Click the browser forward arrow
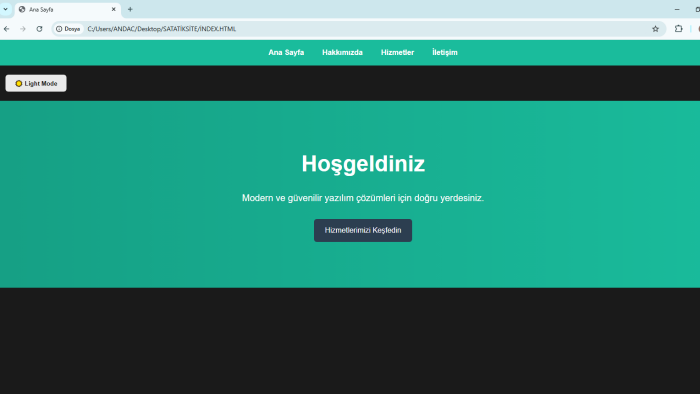This screenshot has height=394, width=700. 23,29
